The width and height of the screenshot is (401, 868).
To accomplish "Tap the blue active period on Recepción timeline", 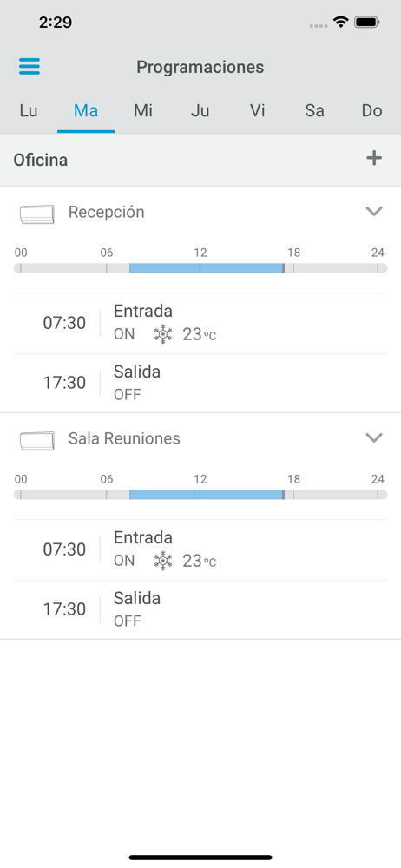I will tap(207, 268).
